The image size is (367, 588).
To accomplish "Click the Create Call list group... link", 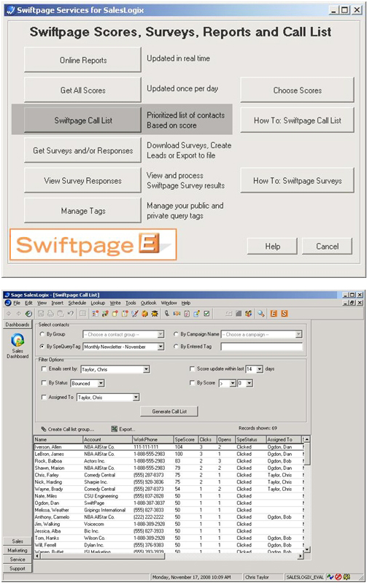I will 71,430.
